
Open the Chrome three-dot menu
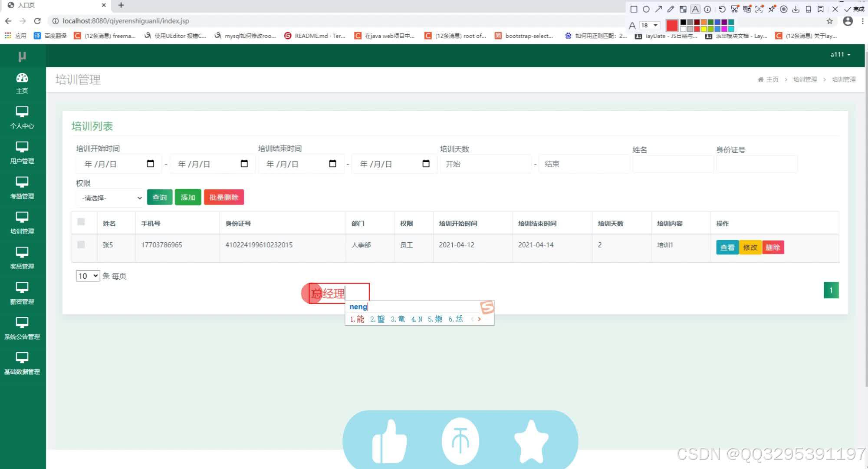tap(863, 21)
